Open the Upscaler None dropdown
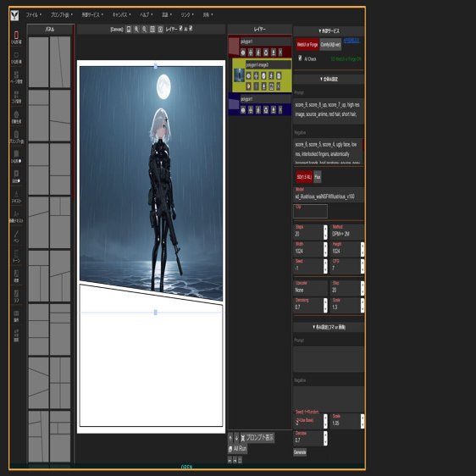 point(310,287)
